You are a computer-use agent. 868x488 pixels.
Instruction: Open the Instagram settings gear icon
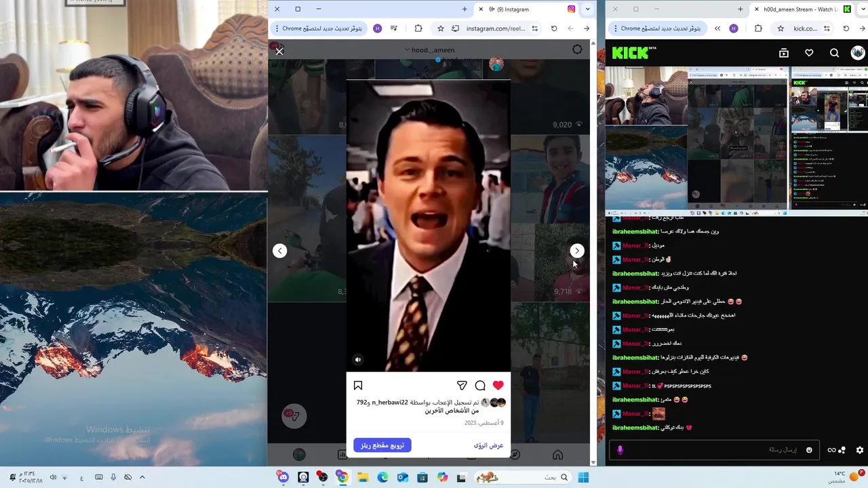pos(577,49)
